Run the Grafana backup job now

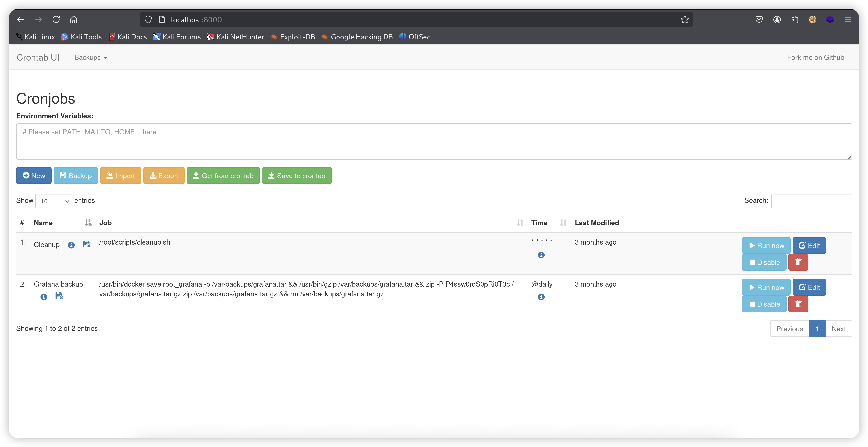point(766,287)
